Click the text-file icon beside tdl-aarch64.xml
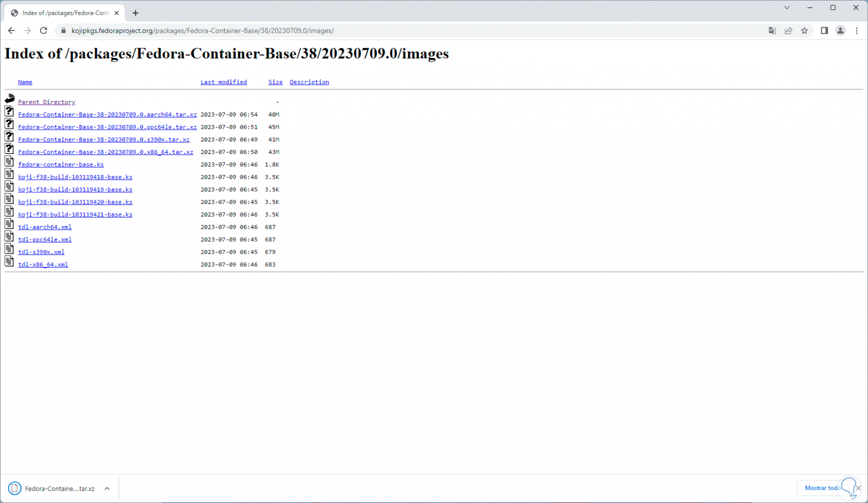Image resolution: width=868 pixels, height=503 pixels. click(x=9, y=223)
